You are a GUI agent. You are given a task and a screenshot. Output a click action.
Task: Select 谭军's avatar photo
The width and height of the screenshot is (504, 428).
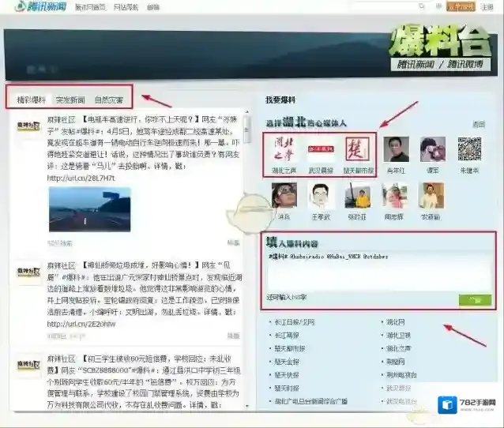tap(433, 149)
